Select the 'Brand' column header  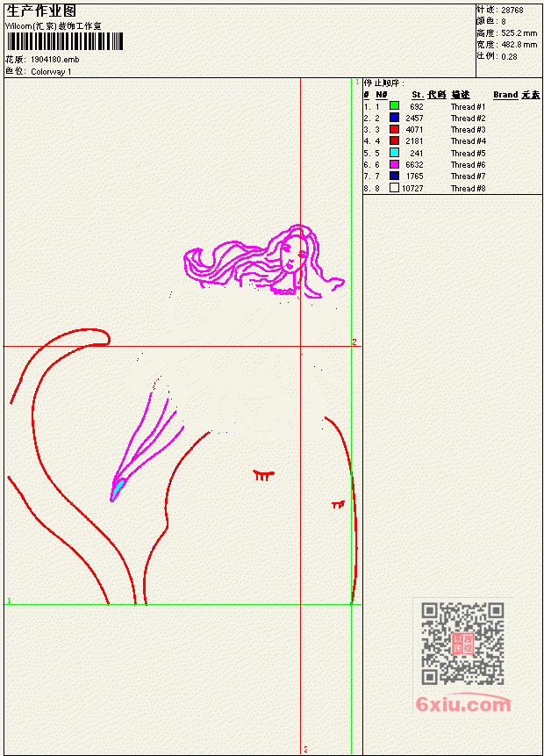pos(505,95)
